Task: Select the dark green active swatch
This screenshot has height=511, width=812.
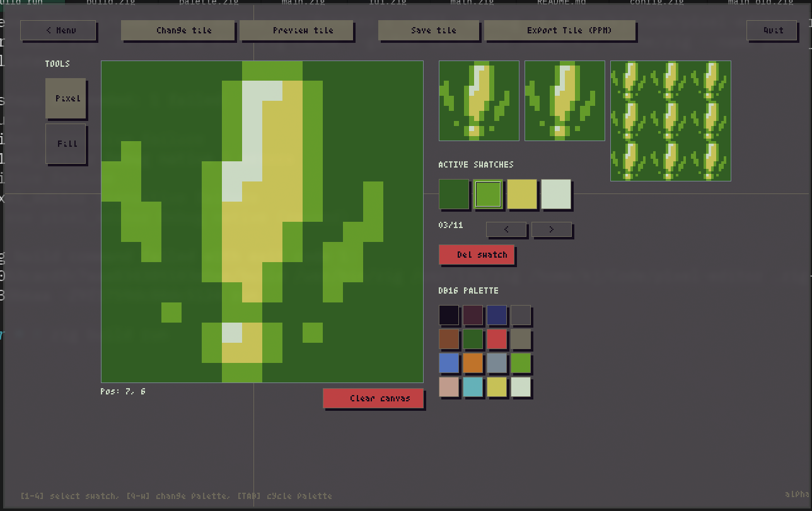Action: click(x=454, y=194)
